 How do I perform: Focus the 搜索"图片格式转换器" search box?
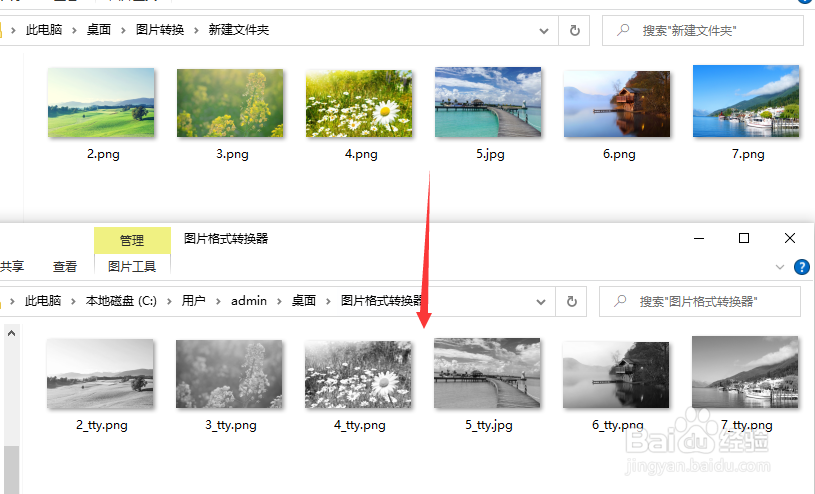coord(700,302)
